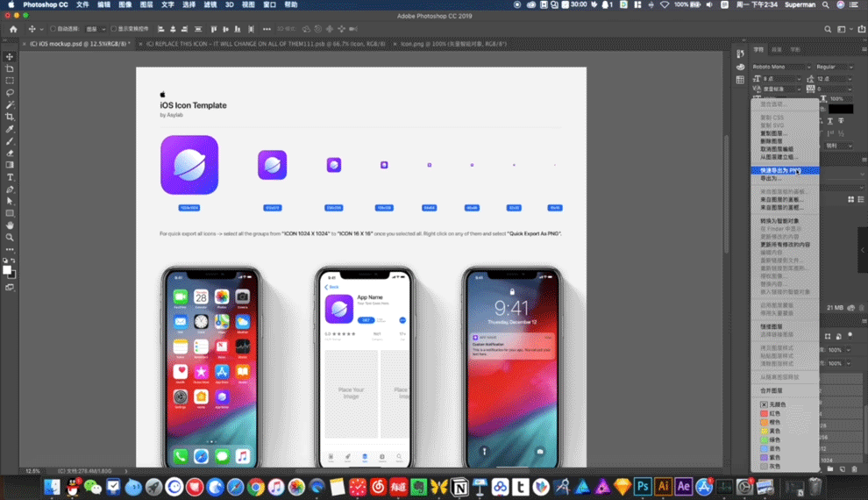
Task: Select the Zoom tool
Action: tap(10, 237)
